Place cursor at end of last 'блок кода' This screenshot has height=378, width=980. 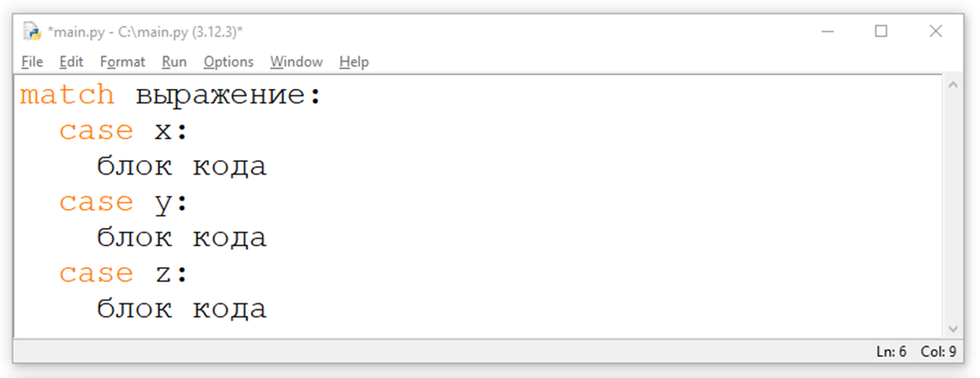[267, 309]
